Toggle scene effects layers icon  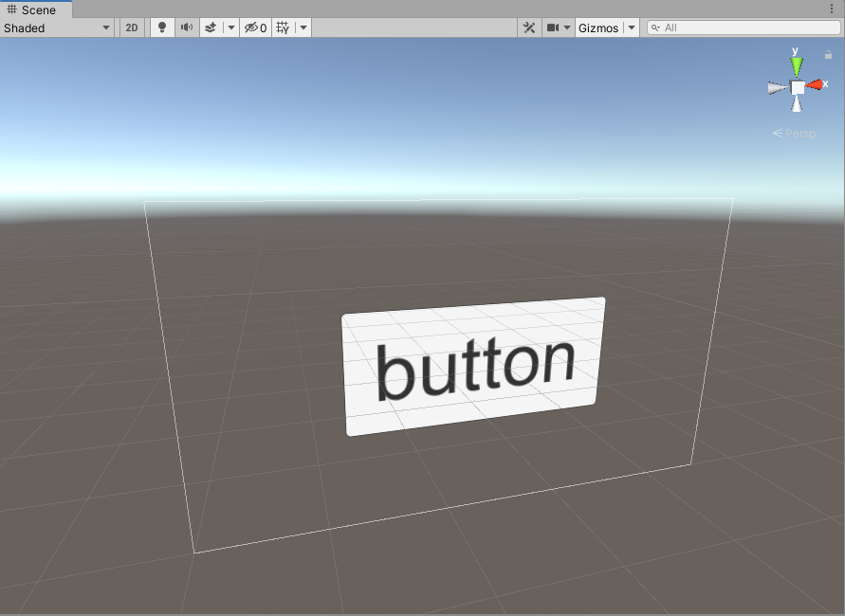pos(211,28)
